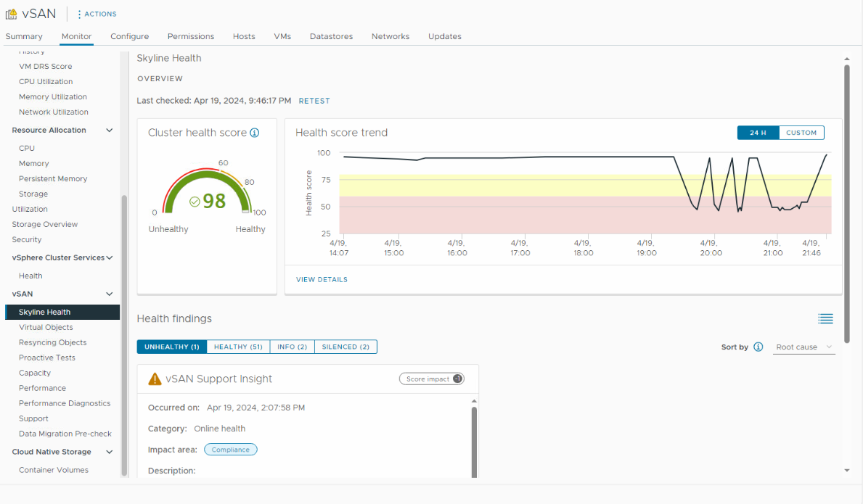The height and width of the screenshot is (504, 863).
Task: Select Memory under Resource Allocation
Action: 33,164
